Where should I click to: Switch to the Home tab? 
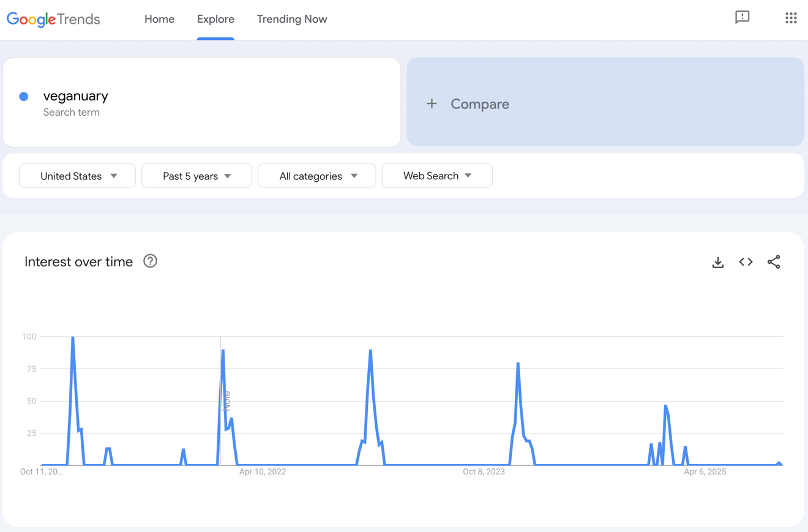pyautogui.click(x=159, y=19)
